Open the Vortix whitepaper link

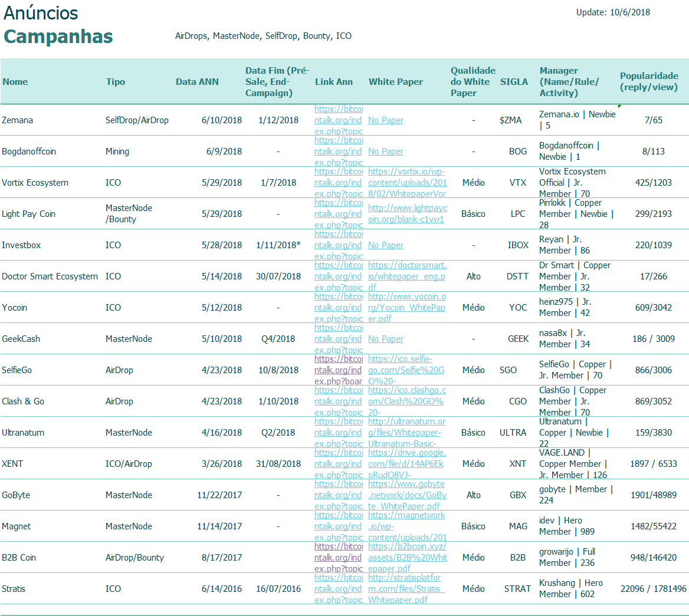tap(408, 182)
